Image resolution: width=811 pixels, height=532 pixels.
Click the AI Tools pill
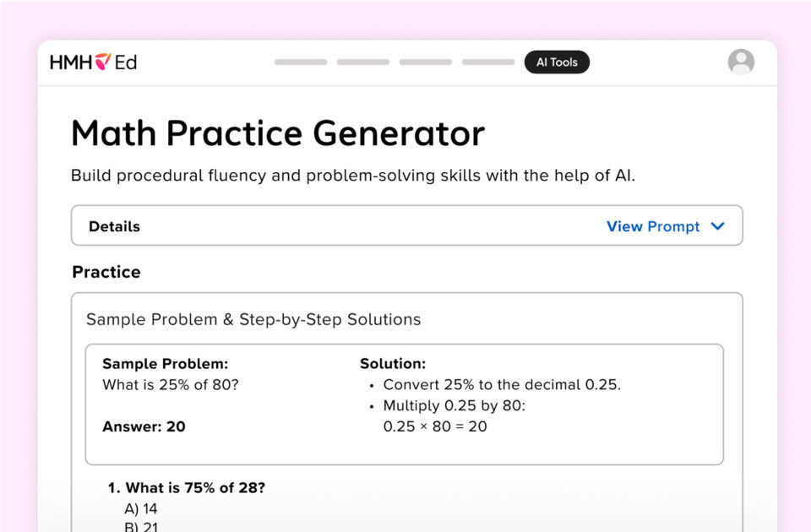(x=557, y=62)
